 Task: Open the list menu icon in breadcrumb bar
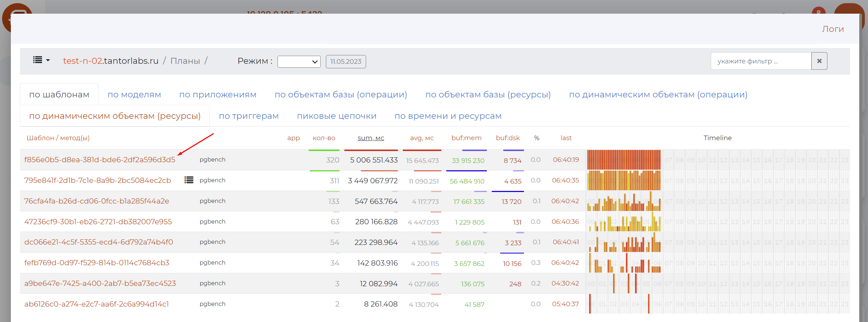41,60
